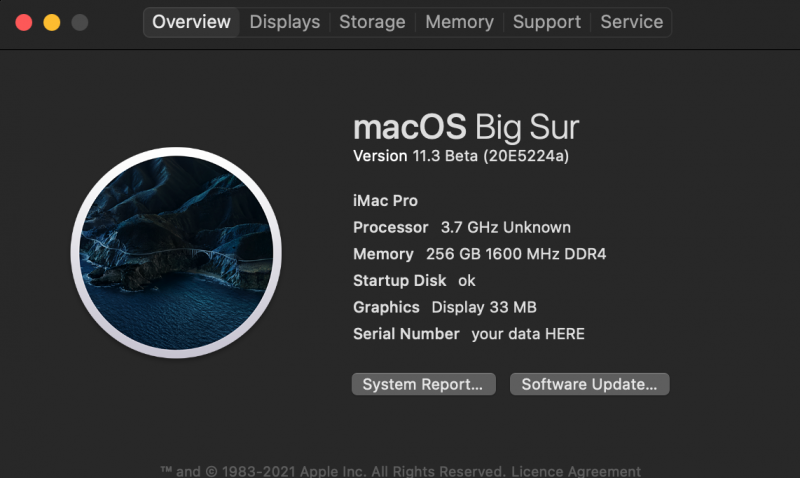Switch to the Service tab
Image resolution: width=800 pixels, height=478 pixels.
631,22
